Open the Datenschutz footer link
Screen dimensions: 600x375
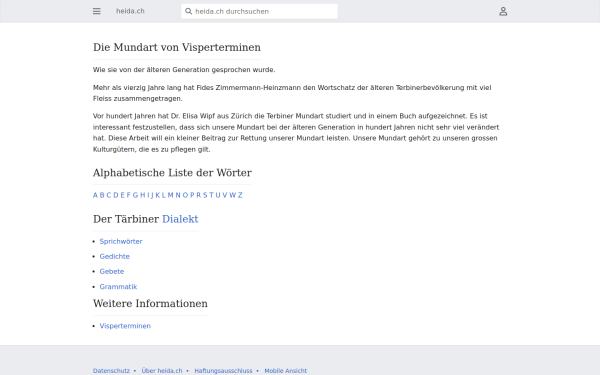(111, 371)
